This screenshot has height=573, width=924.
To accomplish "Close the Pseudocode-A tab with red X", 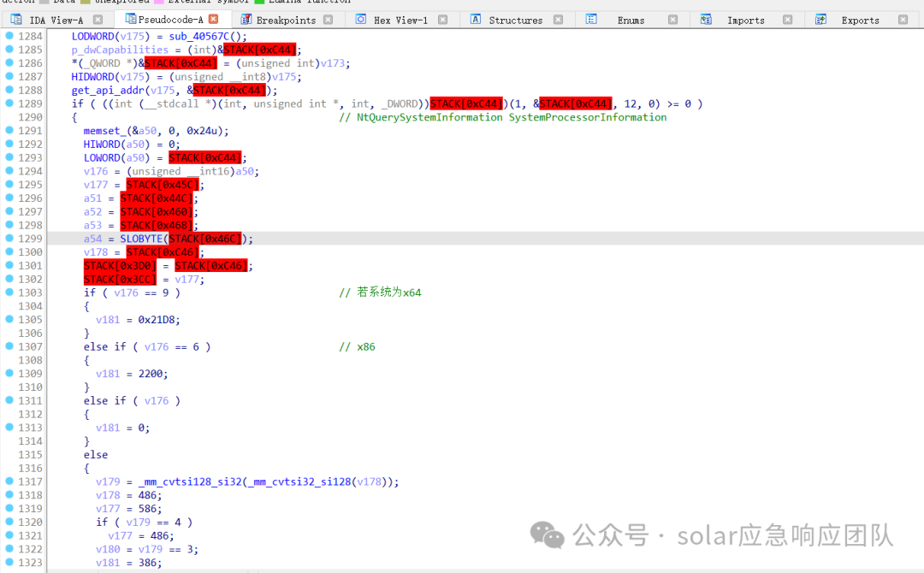I will 213,19.
